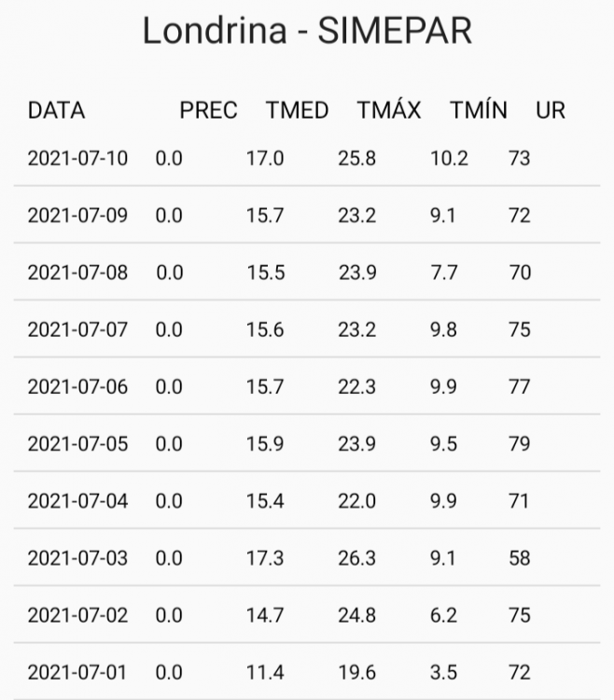614x700 pixels.
Task: Select the 2021-07-10 date entry
Action: point(77,158)
